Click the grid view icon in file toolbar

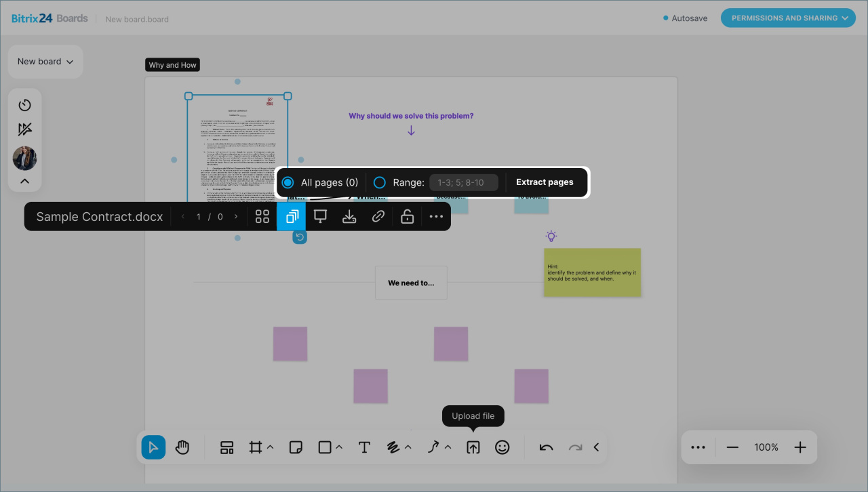click(x=262, y=217)
